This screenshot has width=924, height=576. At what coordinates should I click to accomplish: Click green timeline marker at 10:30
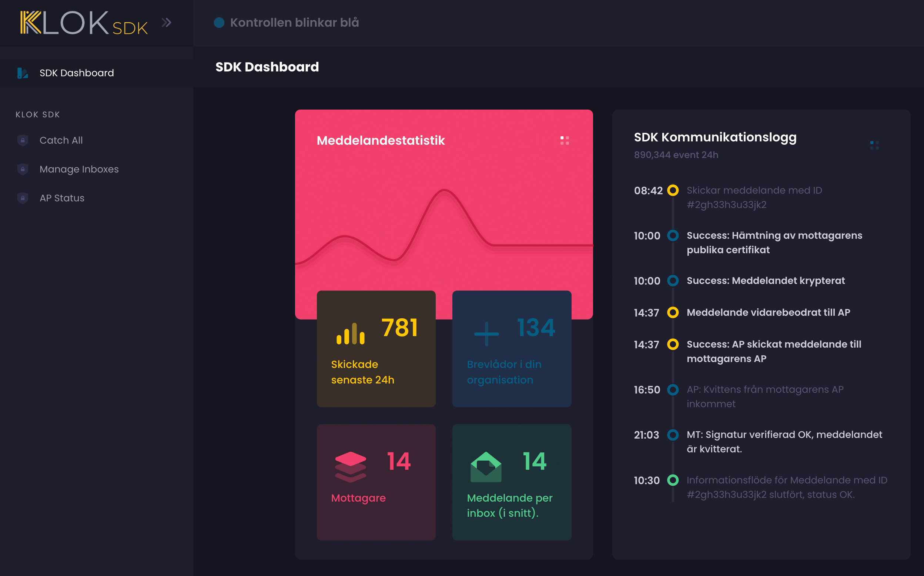(673, 480)
